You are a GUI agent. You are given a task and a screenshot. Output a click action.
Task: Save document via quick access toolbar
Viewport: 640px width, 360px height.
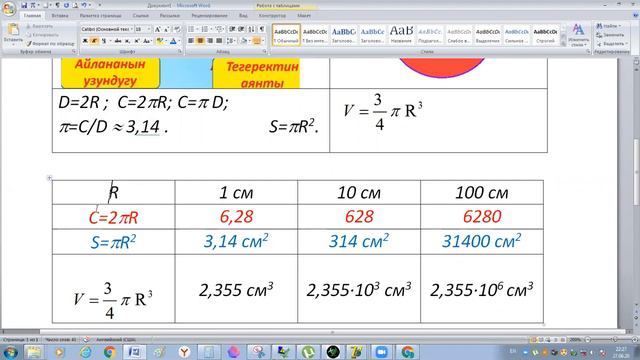[24, 5]
